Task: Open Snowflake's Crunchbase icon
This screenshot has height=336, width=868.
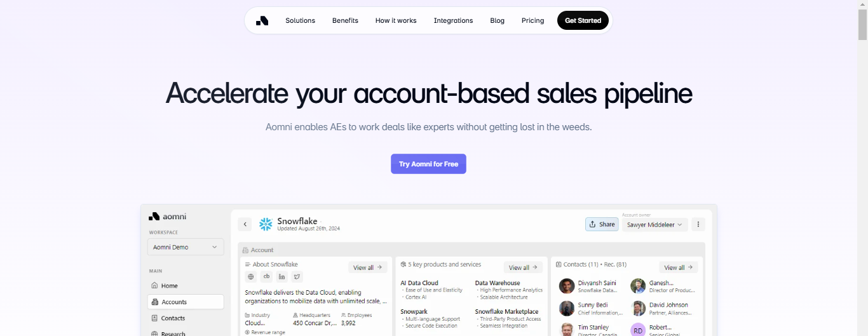Action: [266, 277]
